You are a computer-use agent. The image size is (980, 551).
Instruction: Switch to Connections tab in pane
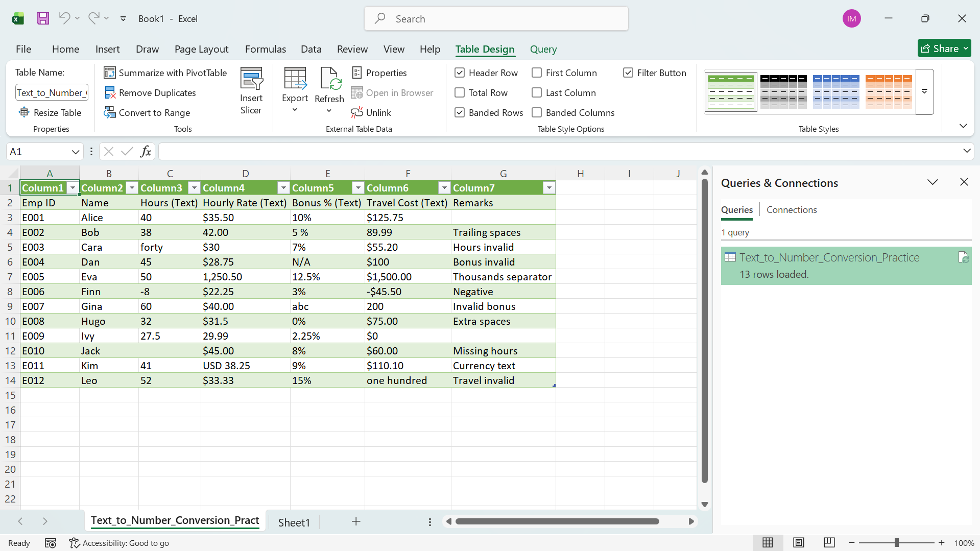(x=792, y=210)
